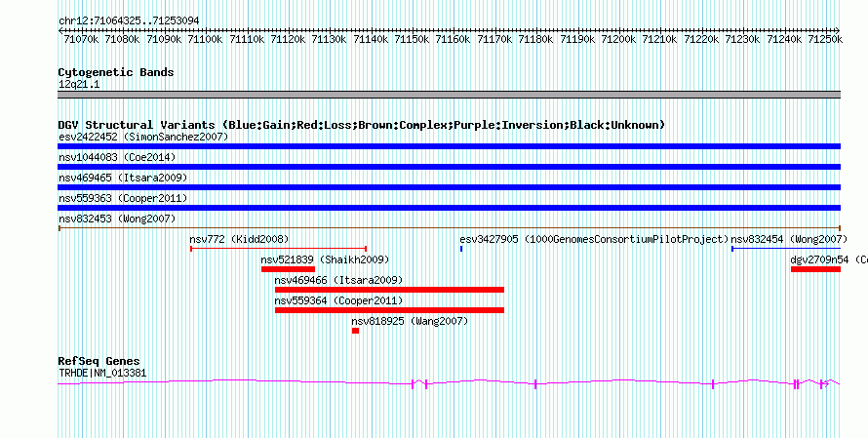Click the 71200k ruler tick label
This screenshot has height=438, width=868.
click(x=618, y=39)
